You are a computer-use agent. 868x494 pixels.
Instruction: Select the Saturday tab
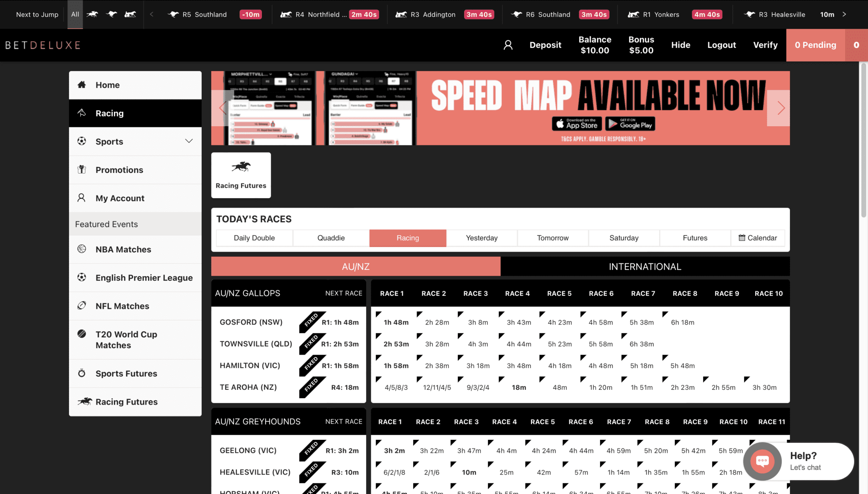(624, 238)
